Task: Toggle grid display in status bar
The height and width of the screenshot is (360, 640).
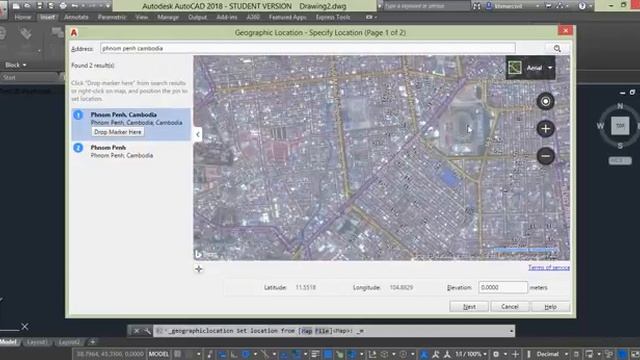Action: [178, 354]
